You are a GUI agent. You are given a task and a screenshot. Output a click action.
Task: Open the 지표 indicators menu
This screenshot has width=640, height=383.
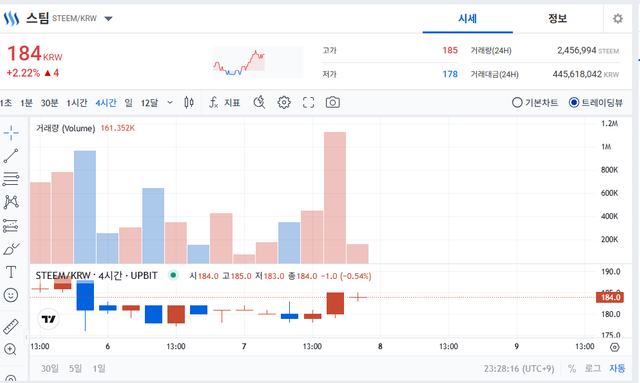[224, 102]
